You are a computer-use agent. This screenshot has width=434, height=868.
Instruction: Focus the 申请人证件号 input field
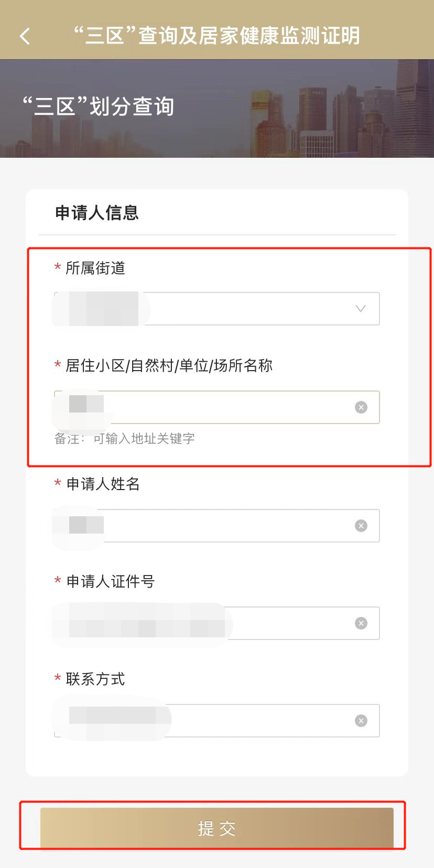[x=217, y=623]
